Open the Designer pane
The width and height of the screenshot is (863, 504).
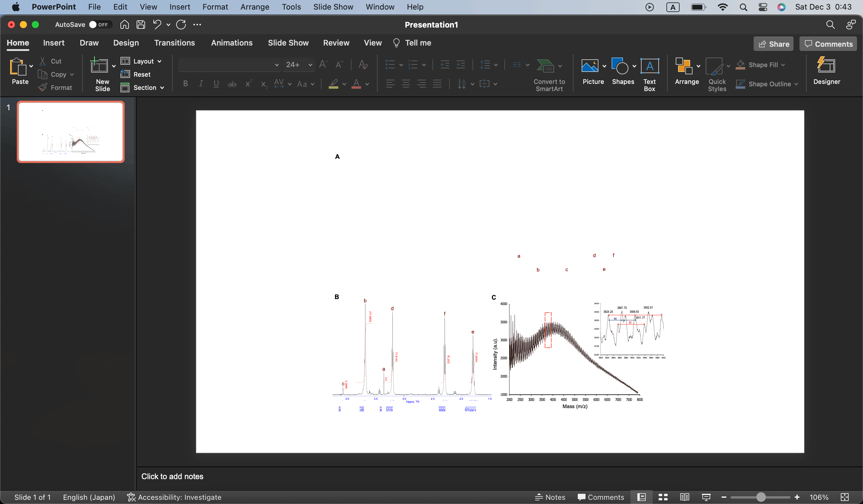click(x=826, y=71)
